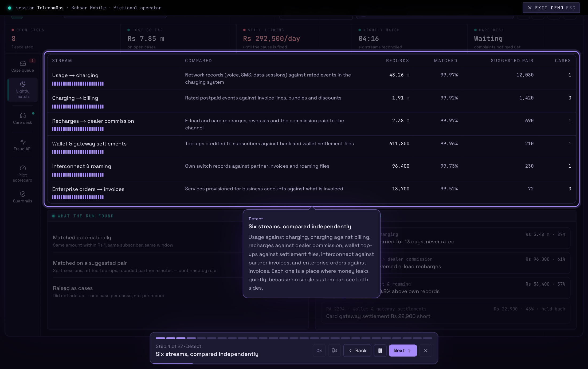Select the Nightly match sidebar icon
This screenshot has height=369, width=588.
click(23, 84)
